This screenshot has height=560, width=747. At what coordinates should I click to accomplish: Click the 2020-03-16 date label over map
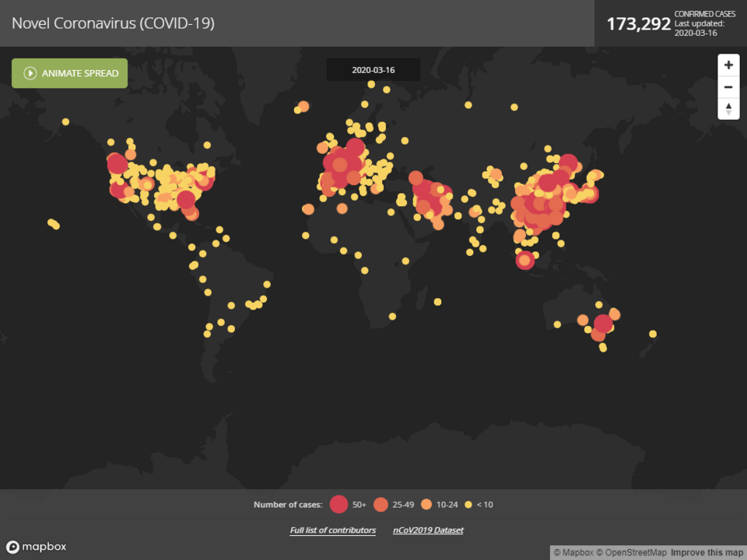tap(373, 70)
